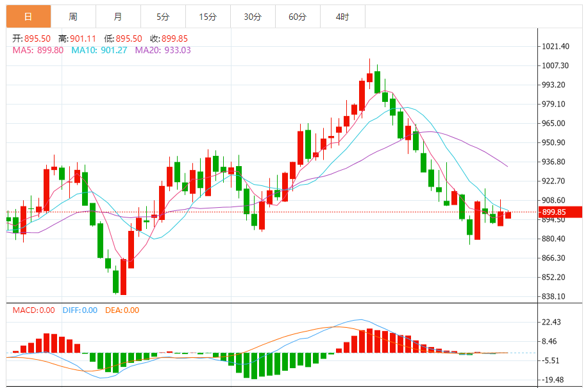Select the 4时 four-hour tab
The width and height of the screenshot is (588, 388).
point(342,17)
